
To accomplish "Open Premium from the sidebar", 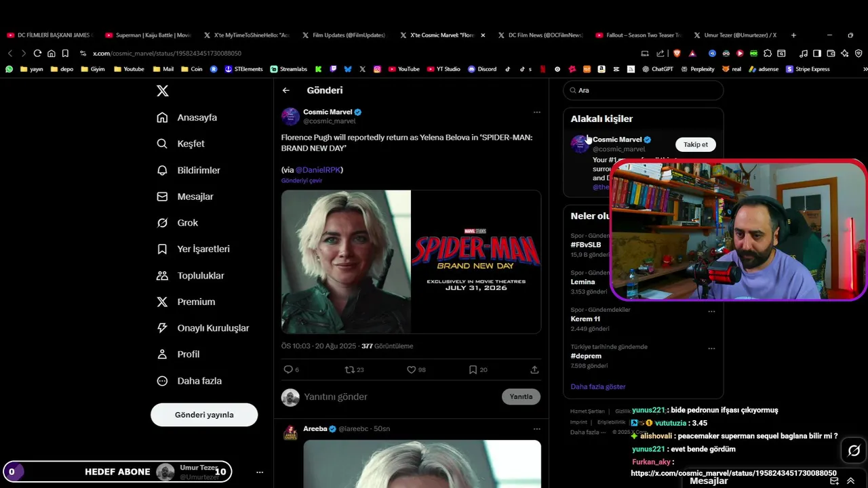I will [186, 302].
